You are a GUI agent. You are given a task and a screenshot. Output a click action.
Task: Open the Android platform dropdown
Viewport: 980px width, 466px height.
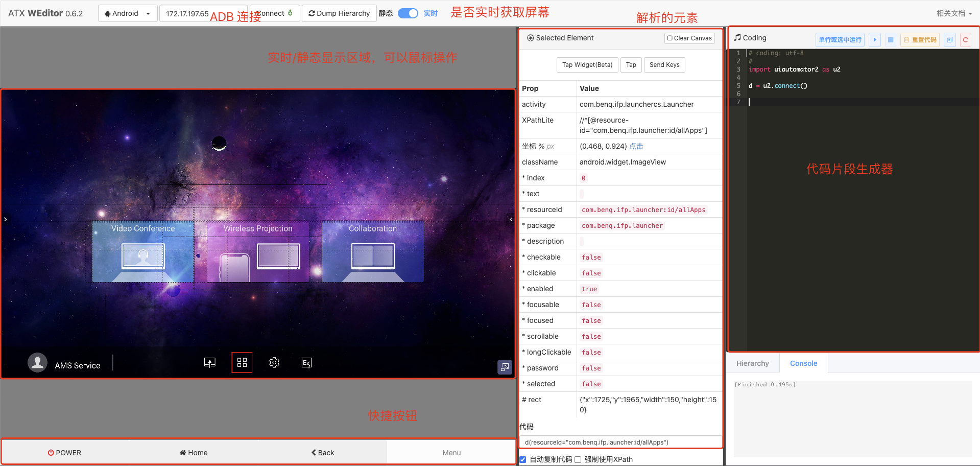pyautogui.click(x=127, y=13)
